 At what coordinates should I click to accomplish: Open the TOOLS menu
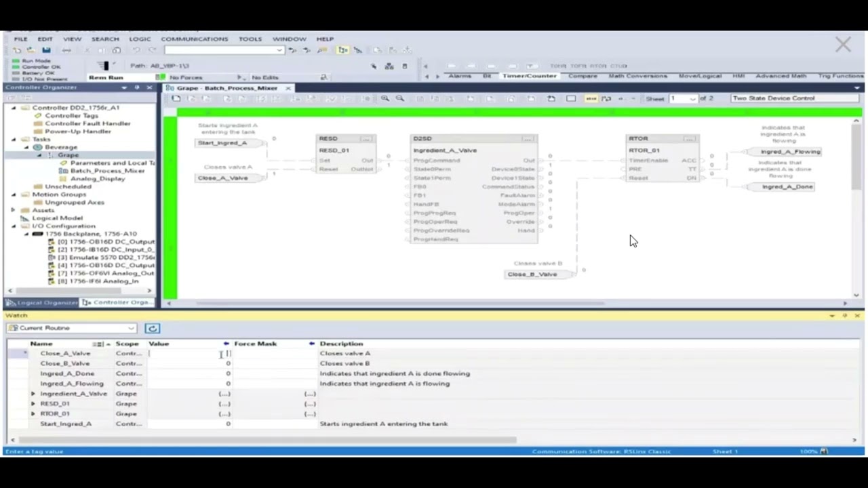pos(250,39)
